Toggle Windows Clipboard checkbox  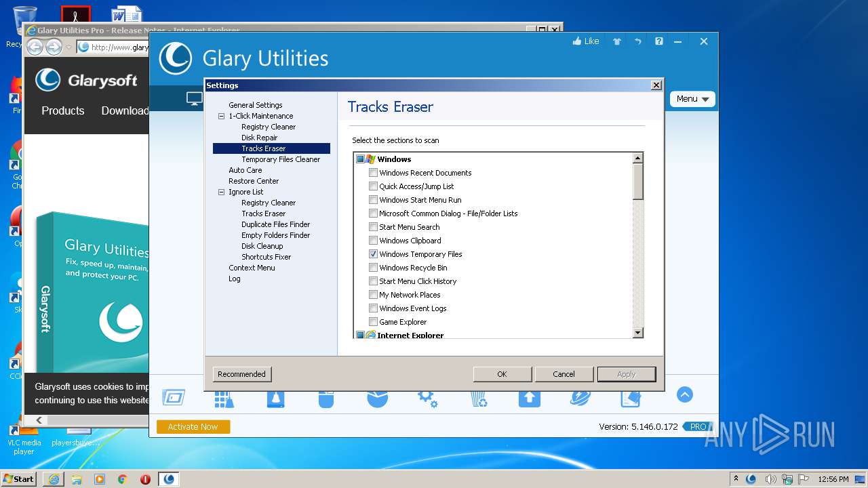click(x=373, y=241)
